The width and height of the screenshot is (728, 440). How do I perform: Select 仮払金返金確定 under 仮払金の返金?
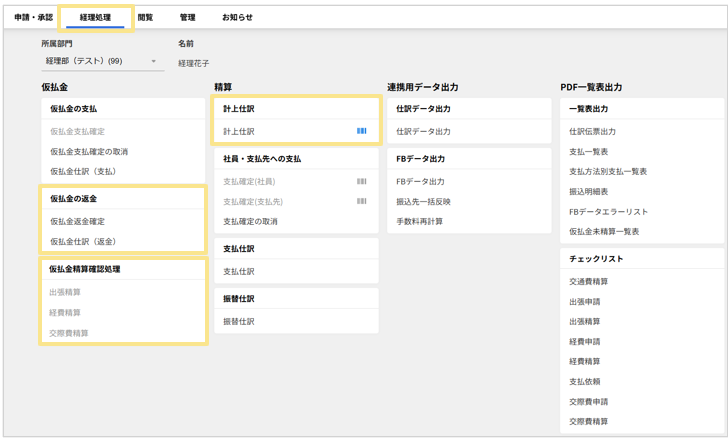point(77,221)
